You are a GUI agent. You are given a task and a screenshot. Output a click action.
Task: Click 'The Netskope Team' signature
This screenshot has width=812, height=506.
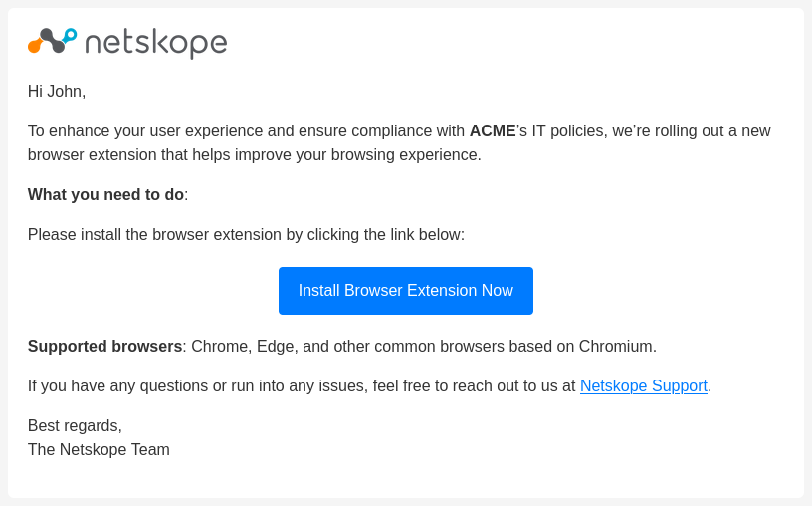[99, 449]
